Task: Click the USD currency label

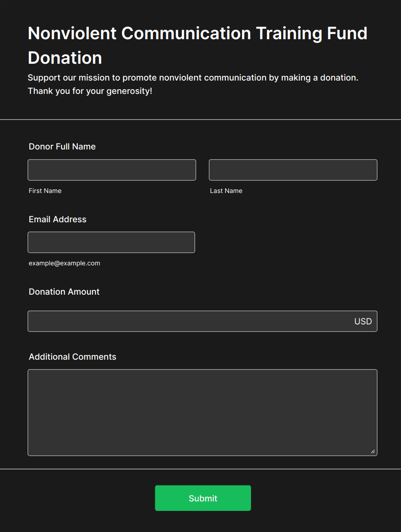Action: coord(363,321)
